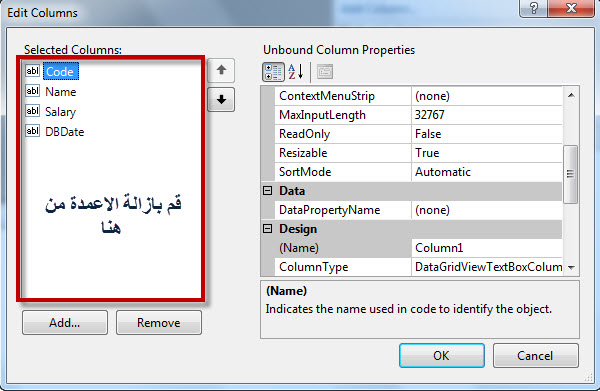Collapse the Design category section
The height and width of the screenshot is (391, 600).
(x=267, y=229)
